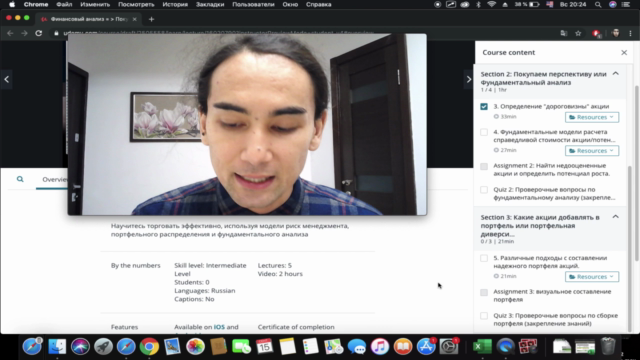Bookmark this page with the star icon
This screenshot has height=360, width=640.
(x=578, y=33)
